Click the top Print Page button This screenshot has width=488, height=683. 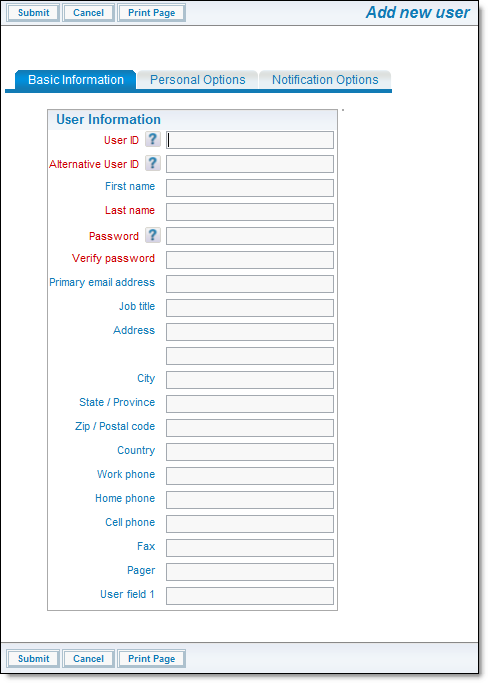[x=152, y=13]
